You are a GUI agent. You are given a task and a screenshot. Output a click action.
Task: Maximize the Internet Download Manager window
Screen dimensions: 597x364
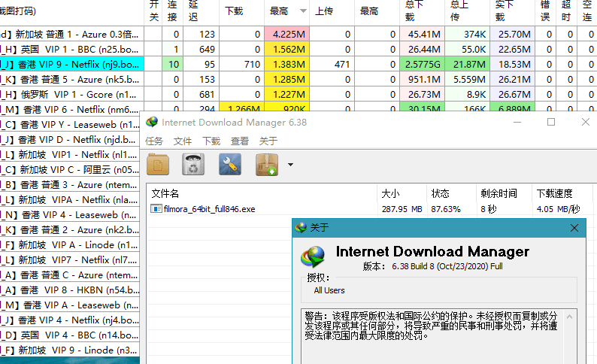tap(551, 123)
